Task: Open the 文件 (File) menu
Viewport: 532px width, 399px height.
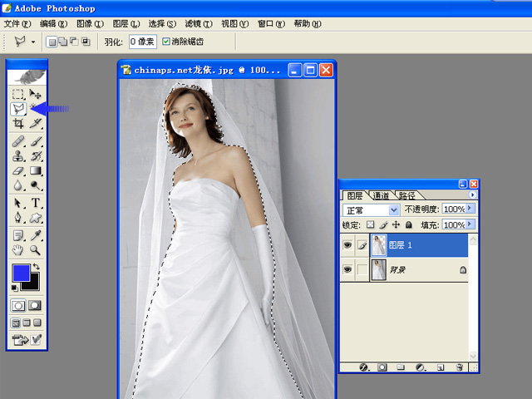Action: click(17, 24)
